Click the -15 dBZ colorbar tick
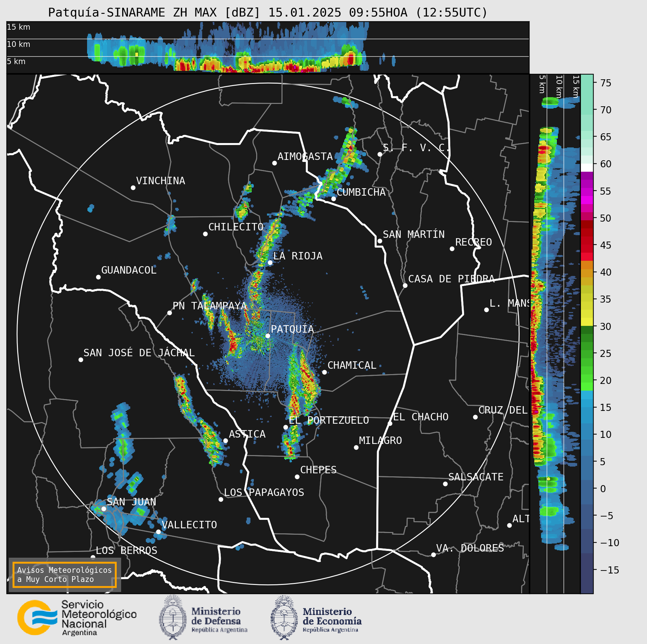This screenshot has height=644, width=647. click(610, 570)
